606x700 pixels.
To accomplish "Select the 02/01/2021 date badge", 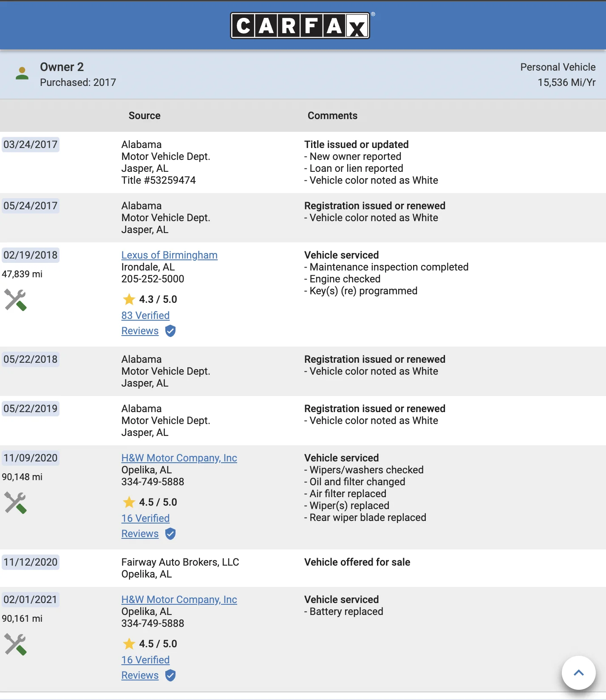I will (x=30, y=600).
